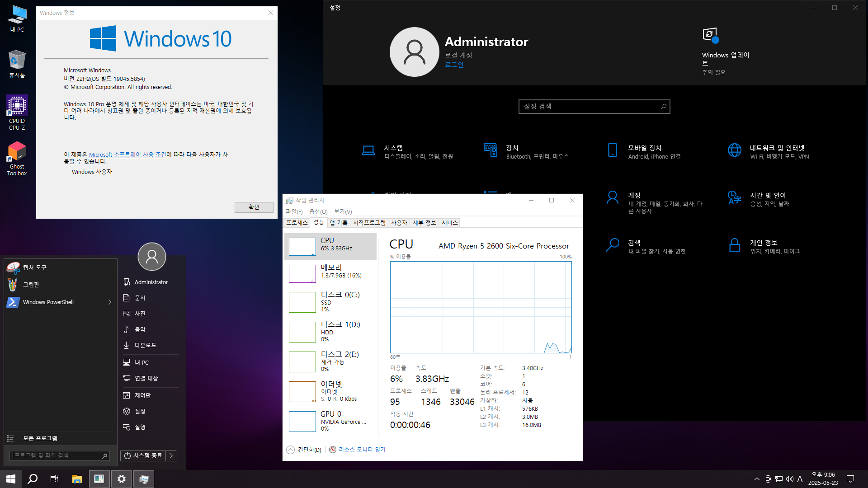Switch to 앱 기록 tab

339,223
